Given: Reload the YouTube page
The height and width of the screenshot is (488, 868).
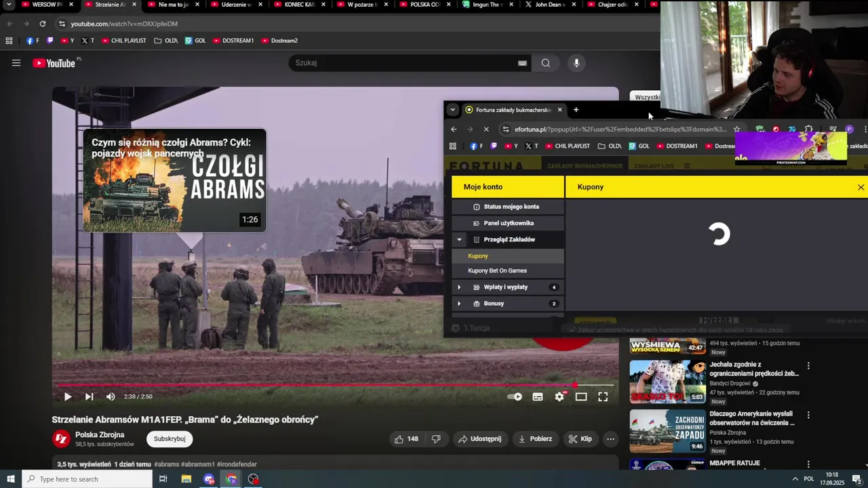Looking at the screenshot, I should (42, 24).
